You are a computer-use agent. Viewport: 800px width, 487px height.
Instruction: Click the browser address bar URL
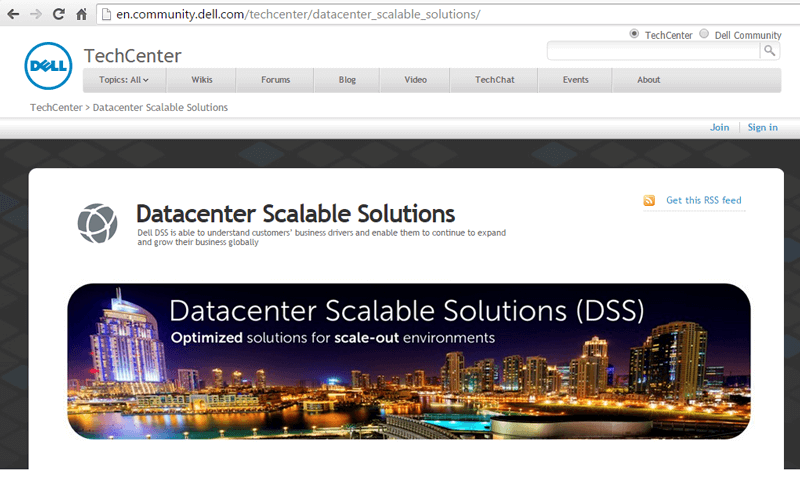coord(298,14)
